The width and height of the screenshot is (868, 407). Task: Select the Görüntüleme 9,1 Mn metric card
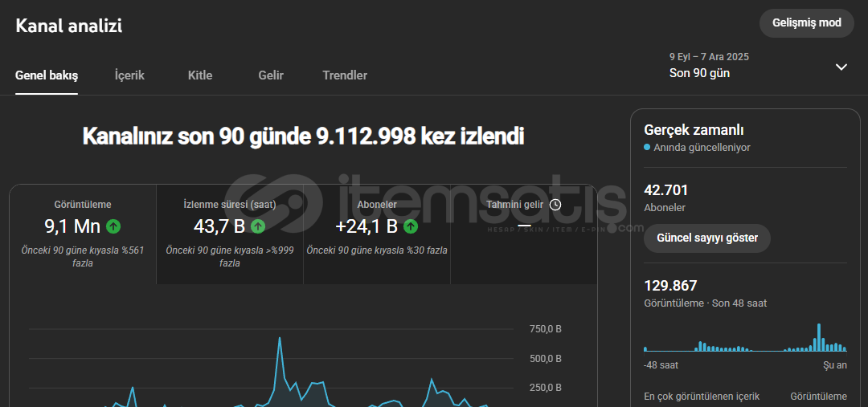[83, 234]
